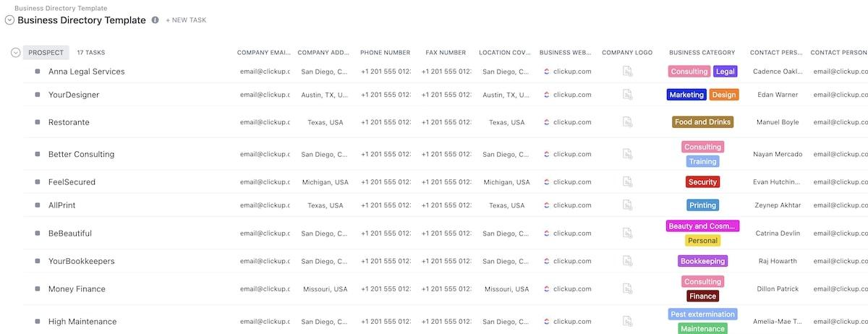Open the company logo file for Anna Legal Services
The height and width of the screenshot is (334, 868).
pos(628,72)
